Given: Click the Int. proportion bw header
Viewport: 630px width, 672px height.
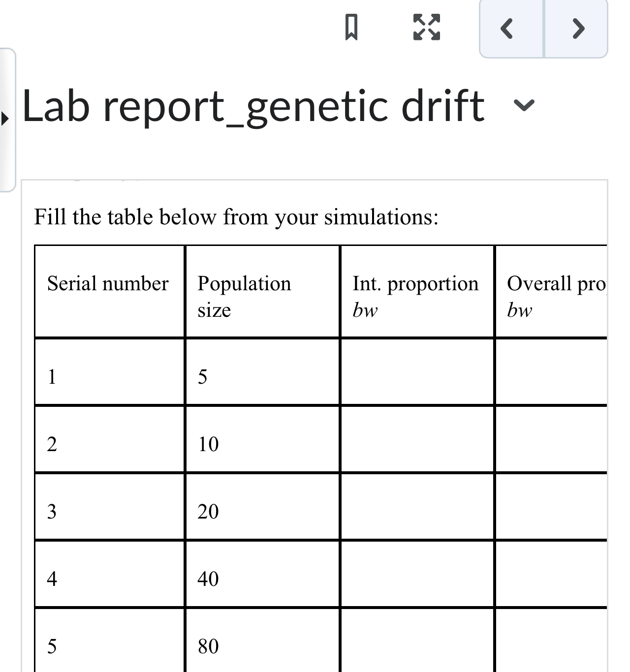Looking at the screenshot, I should click(x=416, y=296).
